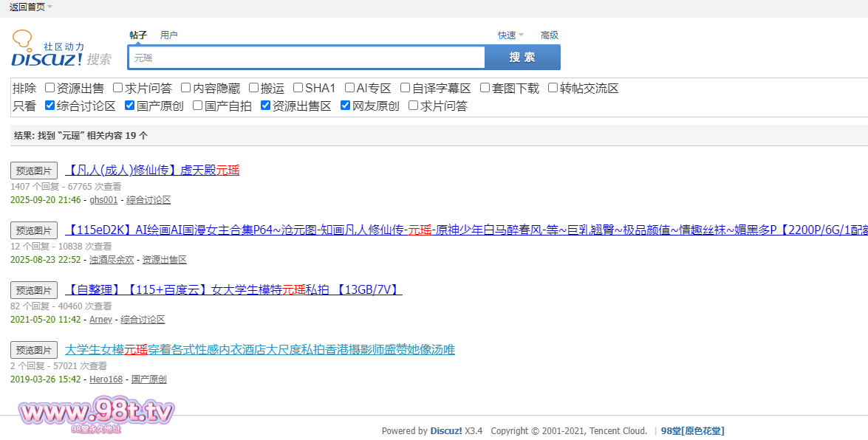Switch to the 用户 search tab

click(x=169, y=35)
